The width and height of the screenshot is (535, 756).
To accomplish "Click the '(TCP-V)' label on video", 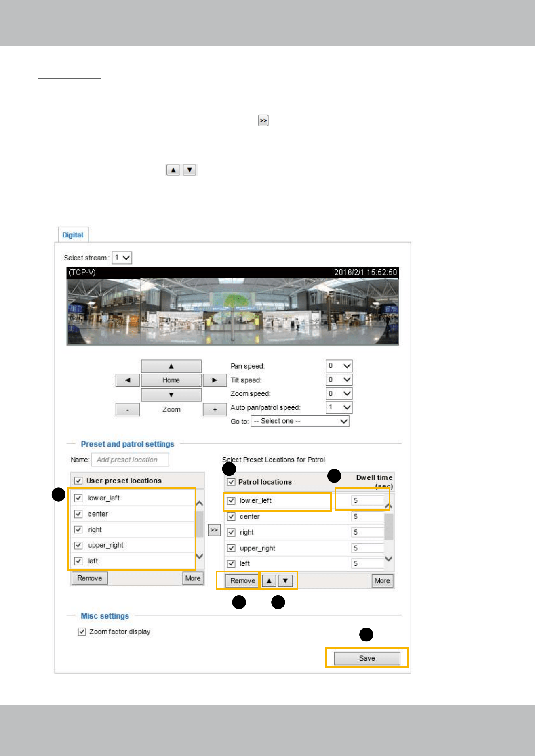I will click(82, 272).
